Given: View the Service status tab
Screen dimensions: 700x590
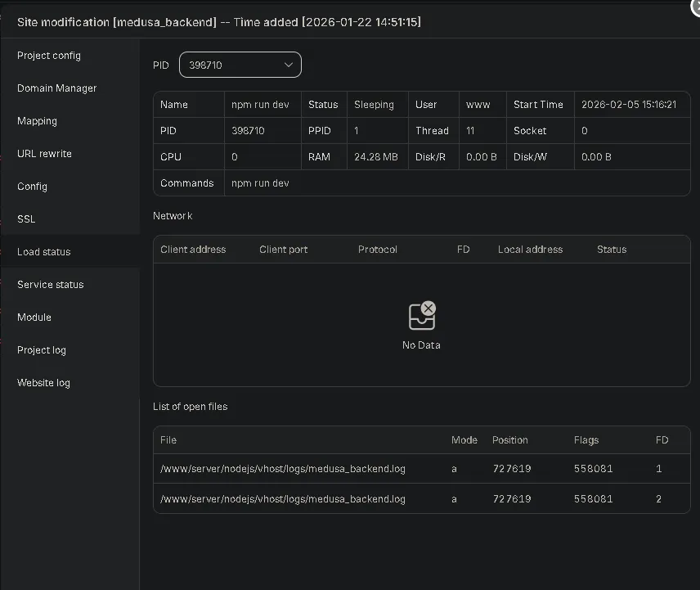Looking at the screenshot, I should click(x=51, y=285).
